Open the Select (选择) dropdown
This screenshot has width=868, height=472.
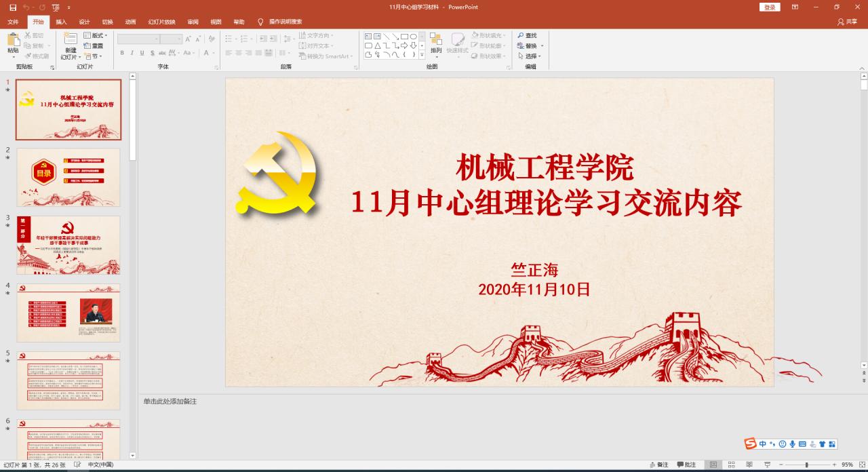(530, 56)
